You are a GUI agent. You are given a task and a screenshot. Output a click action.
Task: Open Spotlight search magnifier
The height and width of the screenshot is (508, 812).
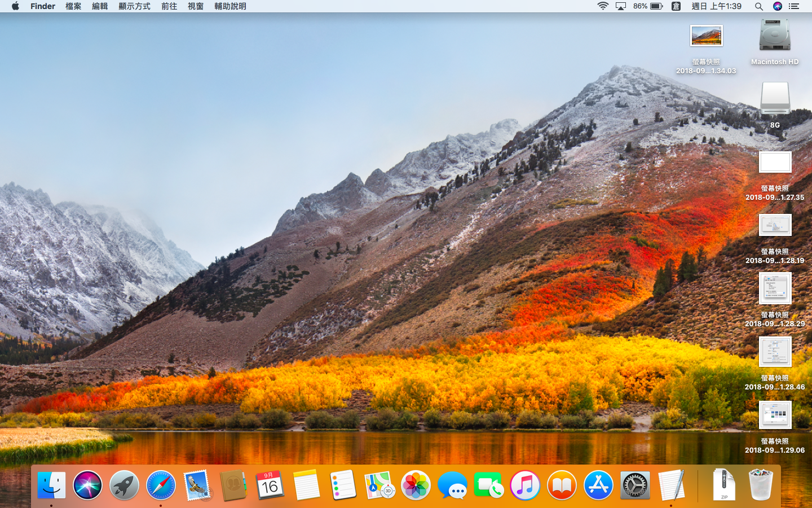coord(759,6)
